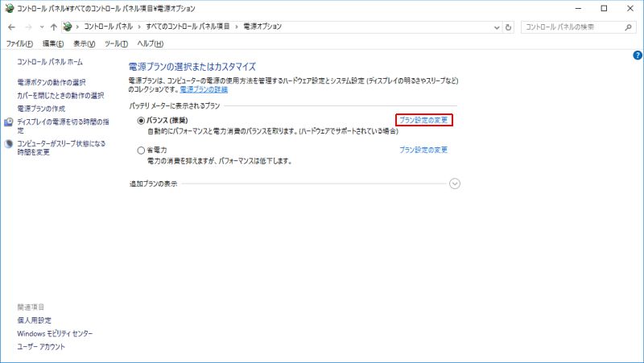Viewport: 644px width, 363px height.
Task: Click the コントロール パネルの検索 search field
Action: pos(572,27)
